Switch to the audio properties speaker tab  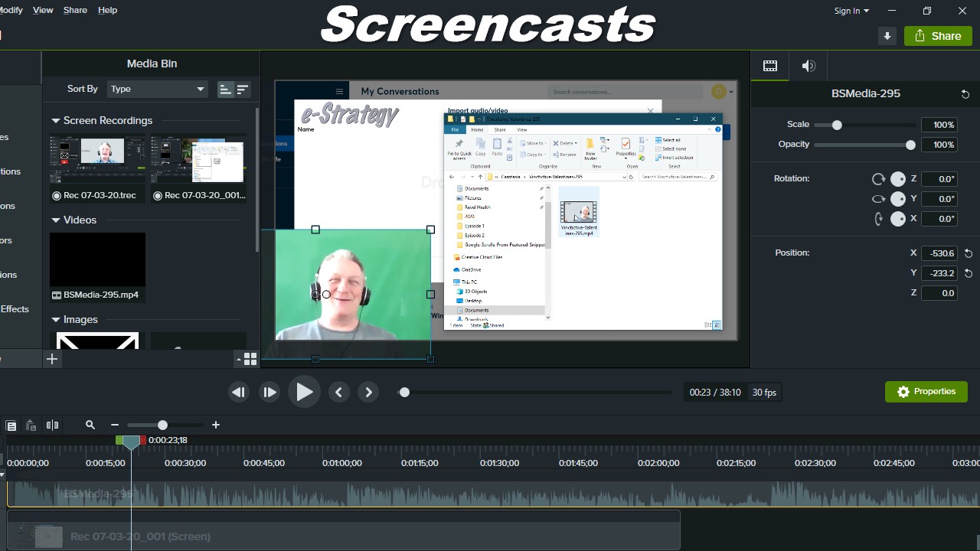click(x=808, y=65)
